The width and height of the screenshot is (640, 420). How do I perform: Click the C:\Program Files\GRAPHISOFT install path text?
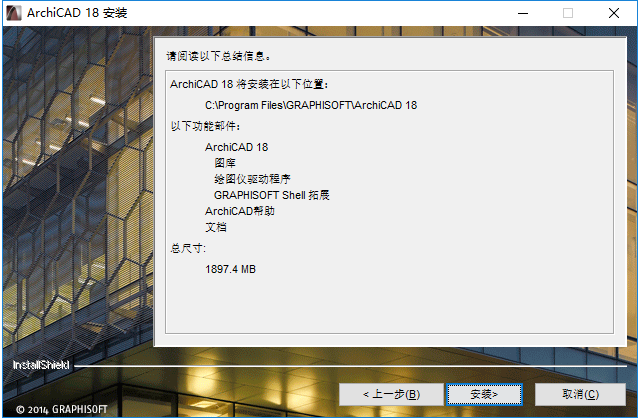click(311, 105)
